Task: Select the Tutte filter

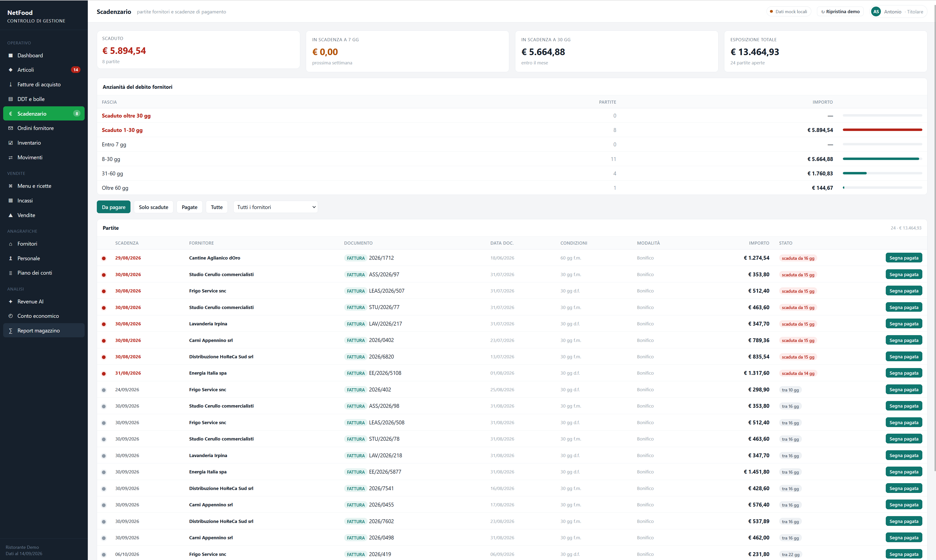Action: [217, 207]
